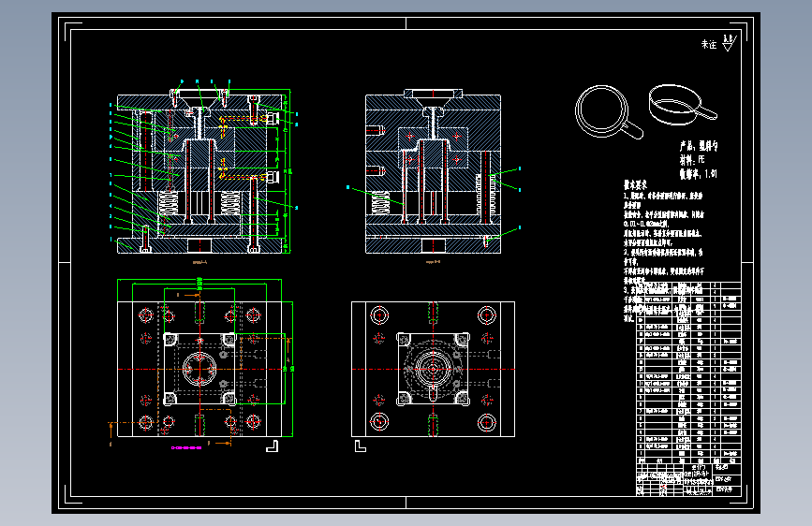Select the L-shaped section marker by the right plan view
This screenshot has height=526, width=812.
coord(360,446)
